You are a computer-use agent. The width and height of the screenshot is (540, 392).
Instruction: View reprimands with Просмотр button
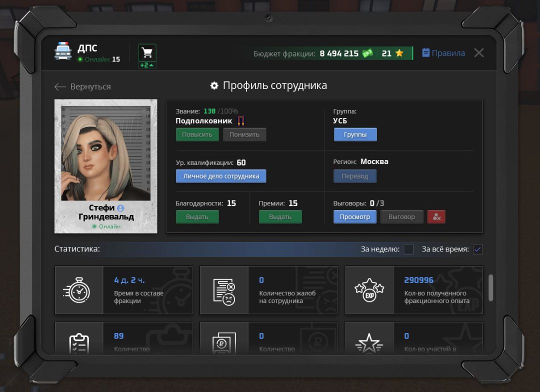(x=354, y=216)
